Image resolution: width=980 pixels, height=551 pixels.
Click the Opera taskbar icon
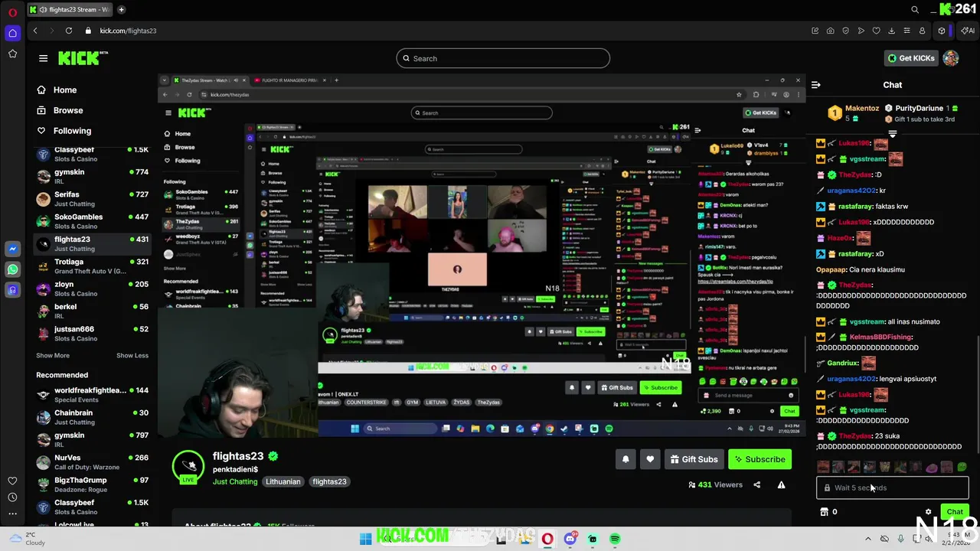tap(547, 539)
